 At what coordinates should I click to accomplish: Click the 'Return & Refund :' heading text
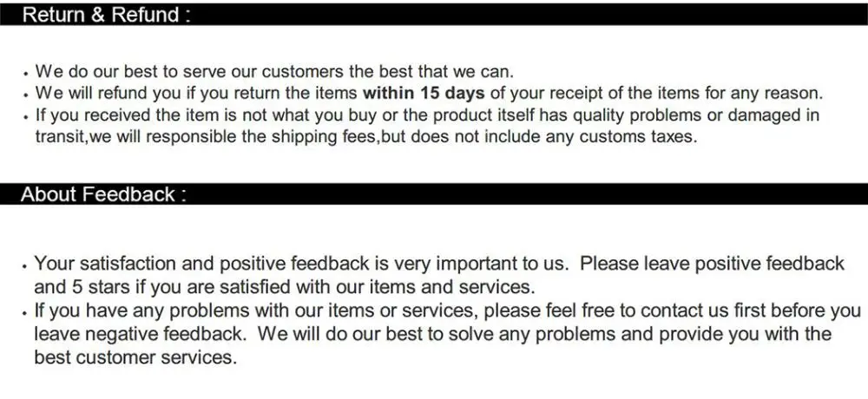tap(106, 15)
